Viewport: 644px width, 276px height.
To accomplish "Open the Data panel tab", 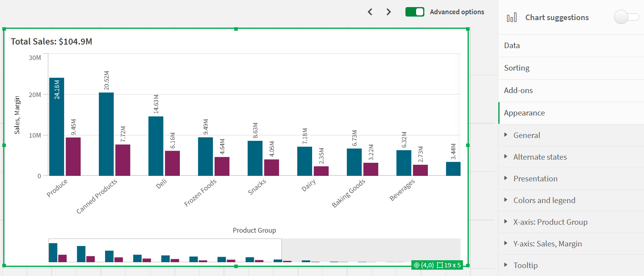I will point(512,45).
